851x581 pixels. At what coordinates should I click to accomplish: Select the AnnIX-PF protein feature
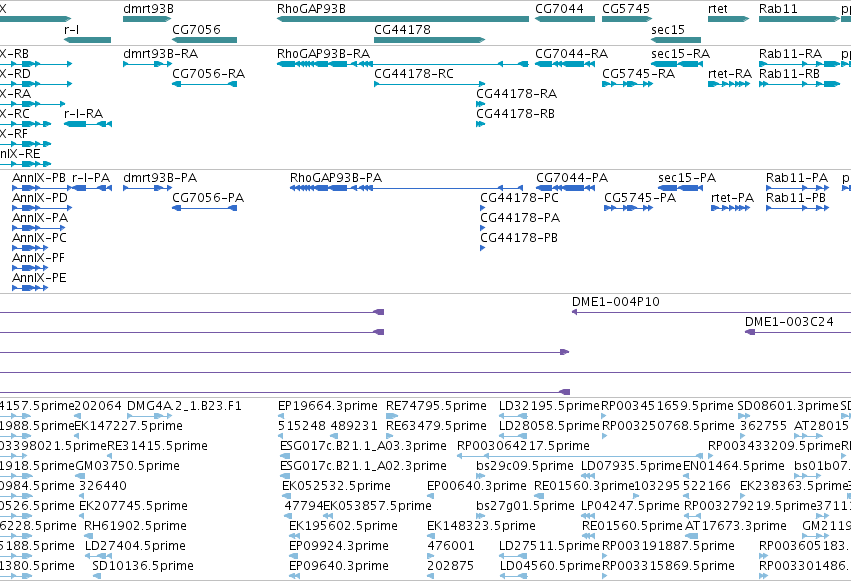click(x=30, y=268)
